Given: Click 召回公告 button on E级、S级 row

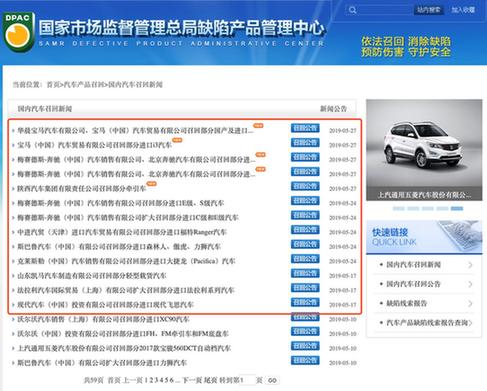Looking at the screenshot, I should click(305, 201).
